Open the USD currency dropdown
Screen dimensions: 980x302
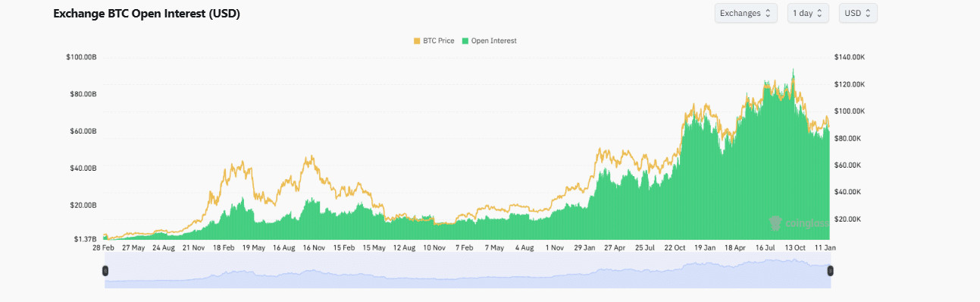(x=858, y=13)
